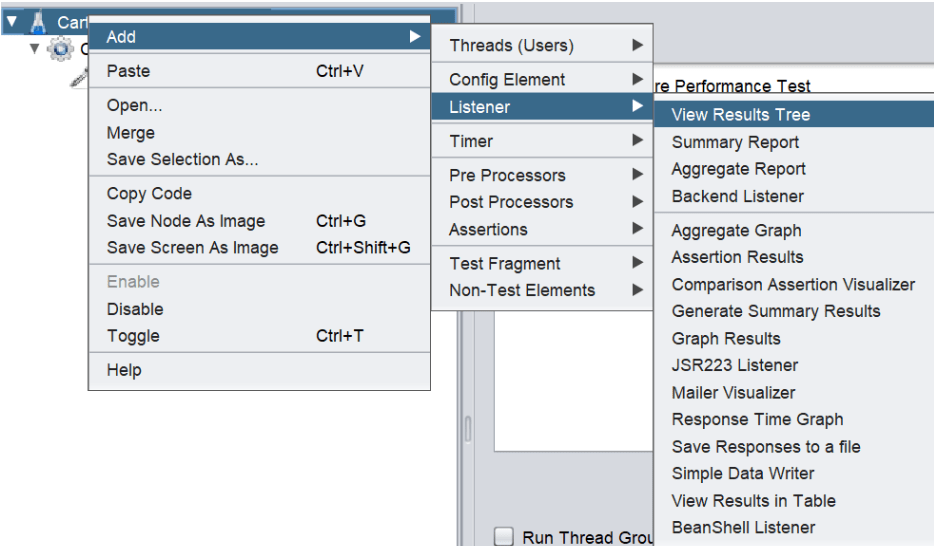Click the sampler pipette icon in tree
934x546 pixels.
79,77
